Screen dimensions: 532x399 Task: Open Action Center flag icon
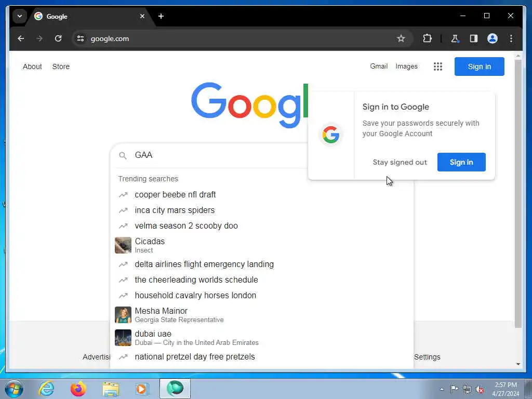pos(454,389)
